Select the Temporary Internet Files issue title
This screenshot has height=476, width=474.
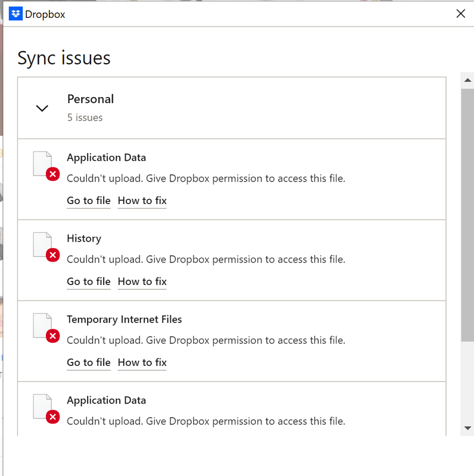[x=124, y=320]
